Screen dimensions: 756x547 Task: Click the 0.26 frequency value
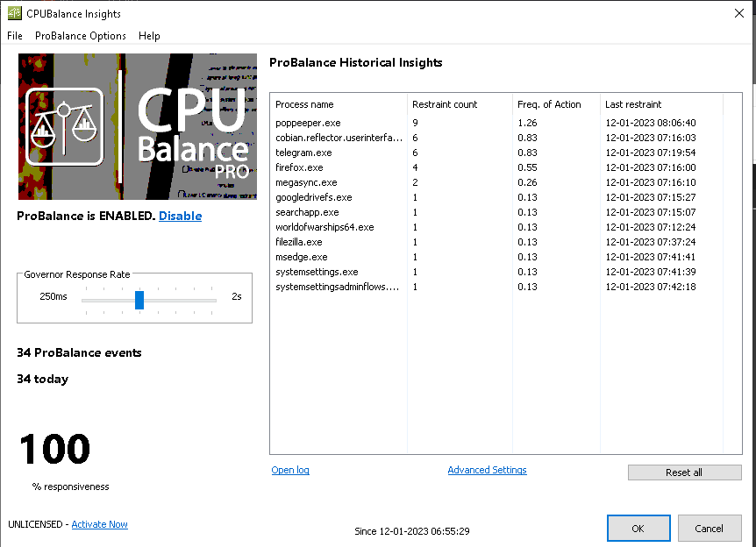pos(527,182)
